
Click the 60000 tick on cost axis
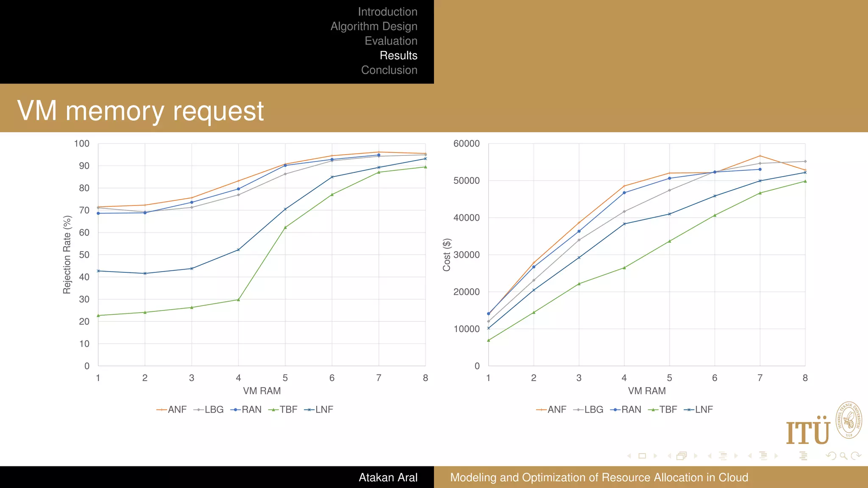[466, 144]
